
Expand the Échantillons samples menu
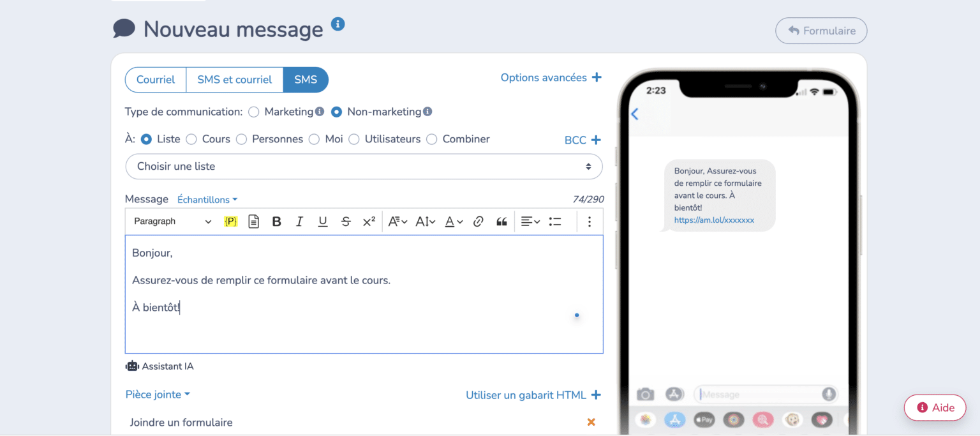coord(207,200)
